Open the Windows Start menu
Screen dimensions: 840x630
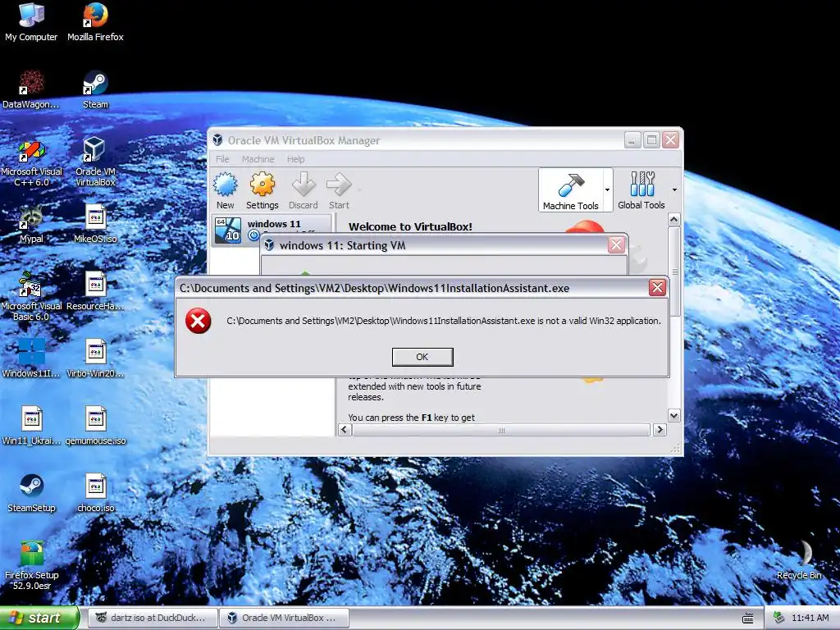pyautogui.click(x=39, y=618)
